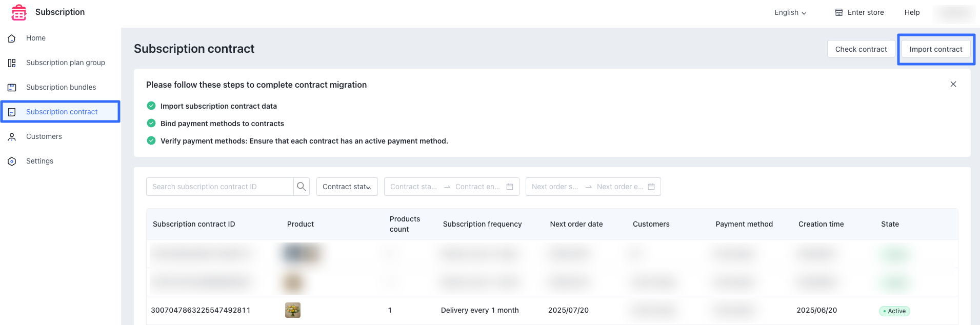
Task: Open contract start date picker
Action: tap(413, 187)
